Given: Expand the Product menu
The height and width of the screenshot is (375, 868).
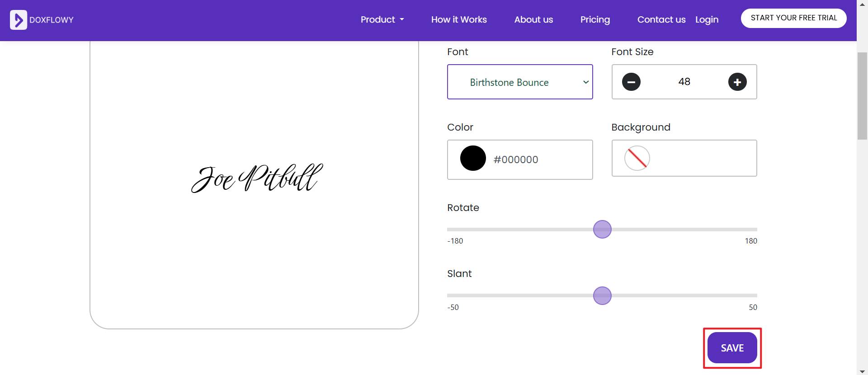Looking at the screenshot, I should coord(382,19).
